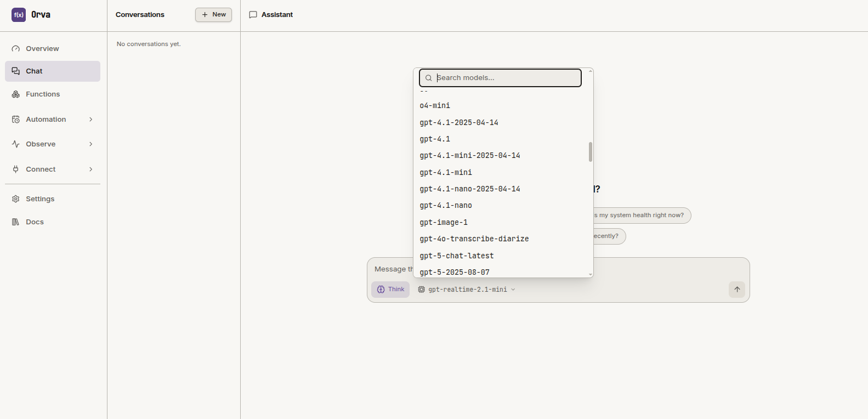Click the Connect plug icon

(16, 169)
